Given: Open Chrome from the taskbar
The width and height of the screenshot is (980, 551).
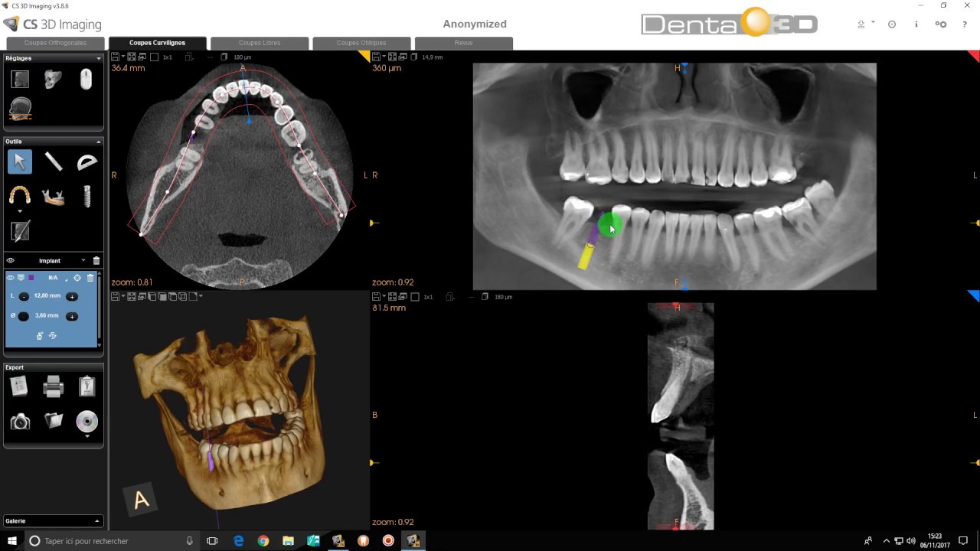Looking at the screenshot, I should pyautogui.click(x=263, y=541).
